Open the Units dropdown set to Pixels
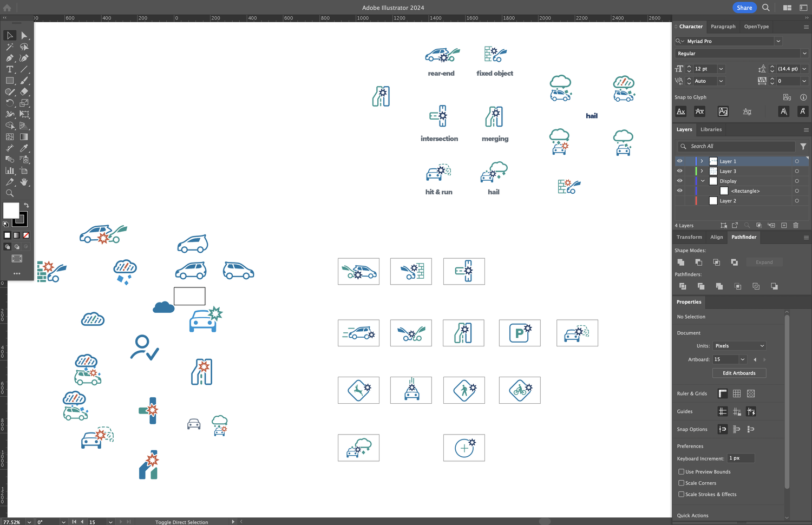This screenshot has height=525, width=812. click(x=739, y=345)
